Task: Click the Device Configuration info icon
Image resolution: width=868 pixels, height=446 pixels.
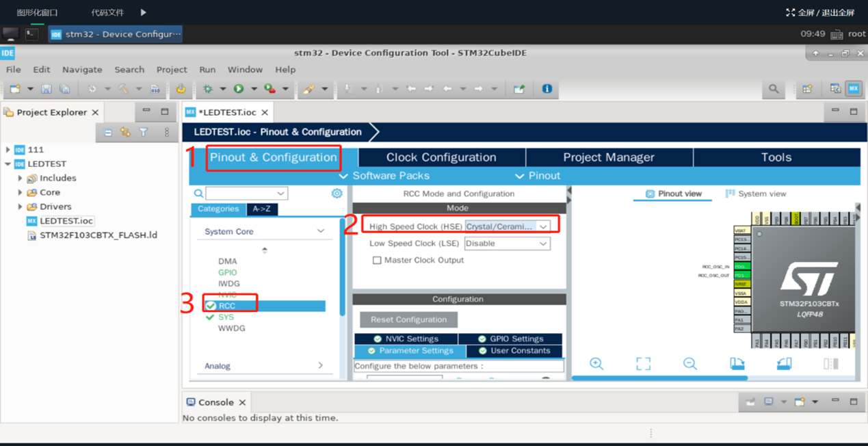Action: 547,89
